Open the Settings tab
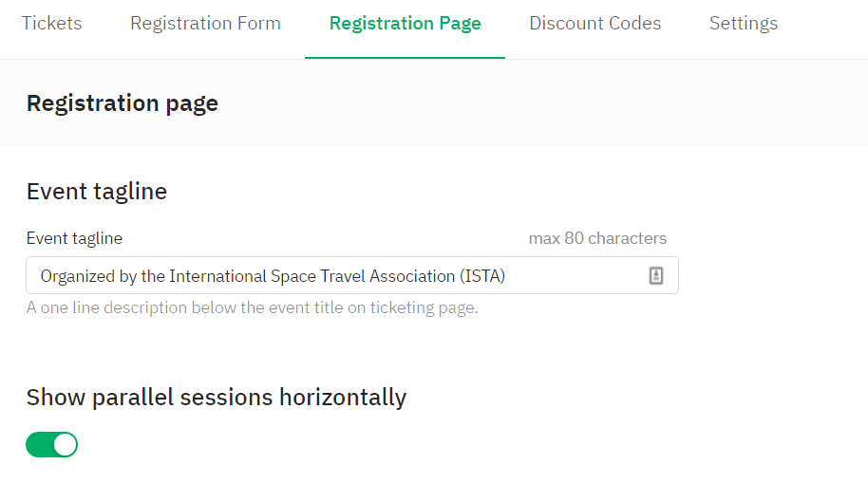Viewport: 868px width, 502px height. tap(744, 23)
